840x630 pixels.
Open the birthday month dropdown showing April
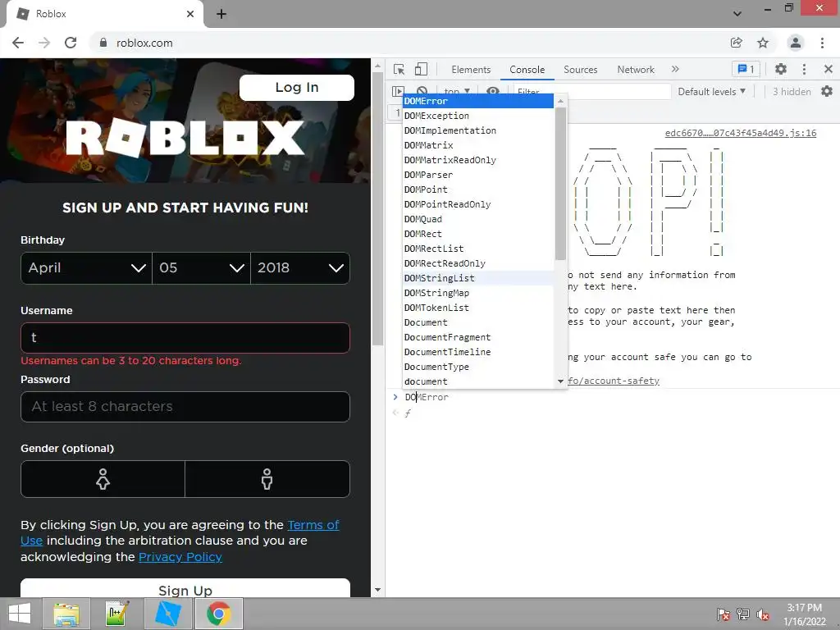pos(87,268)
